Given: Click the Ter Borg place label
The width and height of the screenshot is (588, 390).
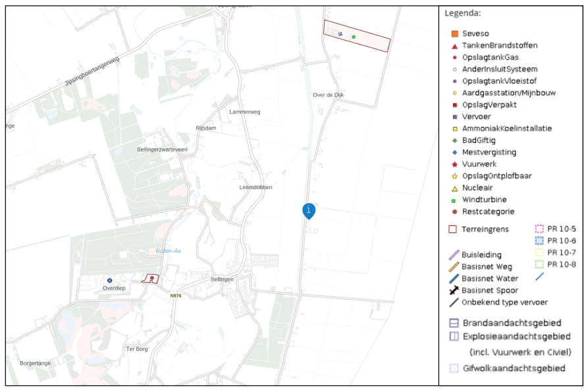Looking at the screenshot, I should [x=137, y=349].
